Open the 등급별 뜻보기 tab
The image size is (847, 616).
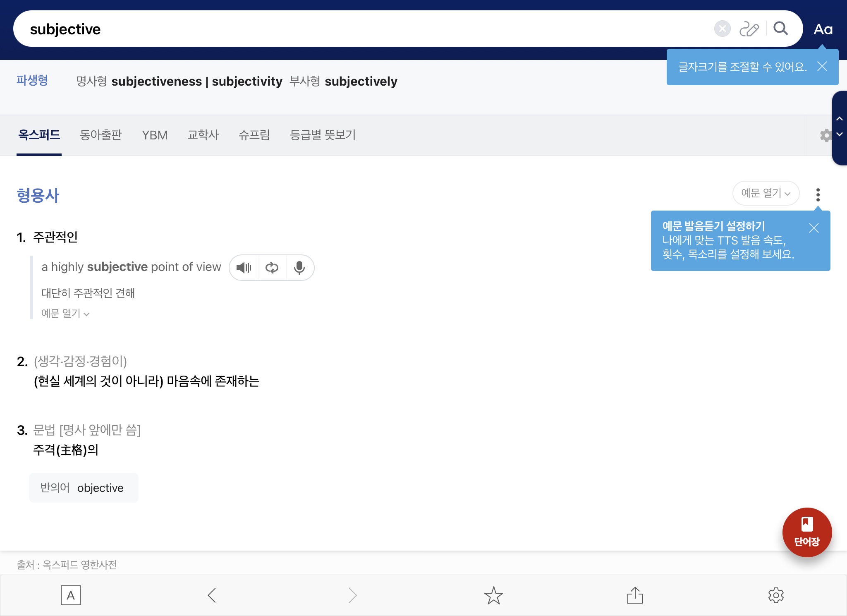click(323, 135)
